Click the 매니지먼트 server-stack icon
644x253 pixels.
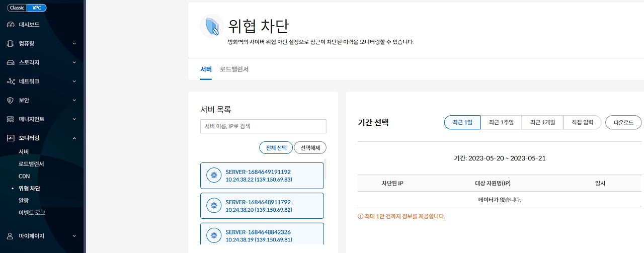[10, 119]
